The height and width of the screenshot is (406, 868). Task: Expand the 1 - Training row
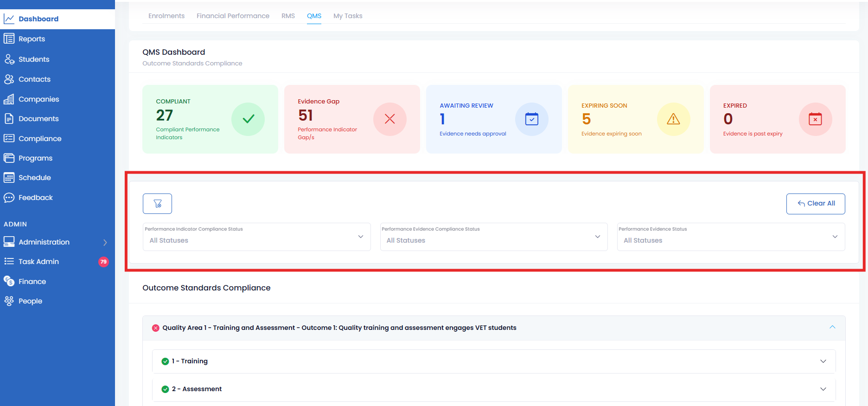[823, 361]
